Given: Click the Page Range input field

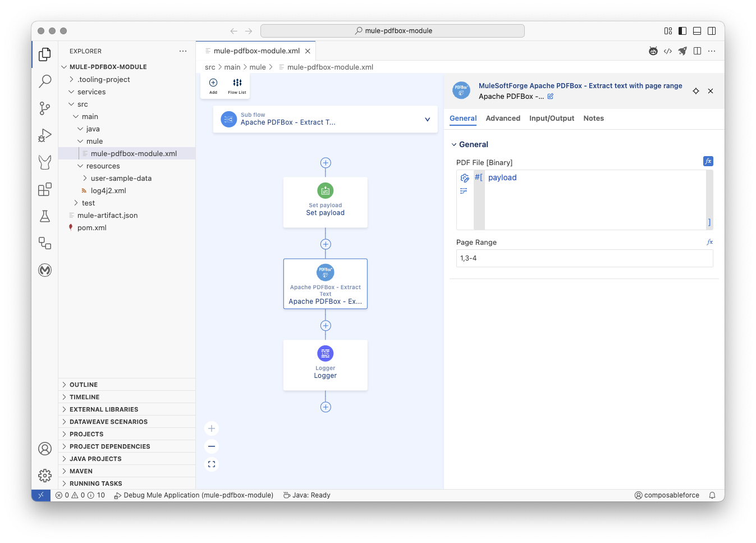Looking at the screenshot, I should click(584, 258).
